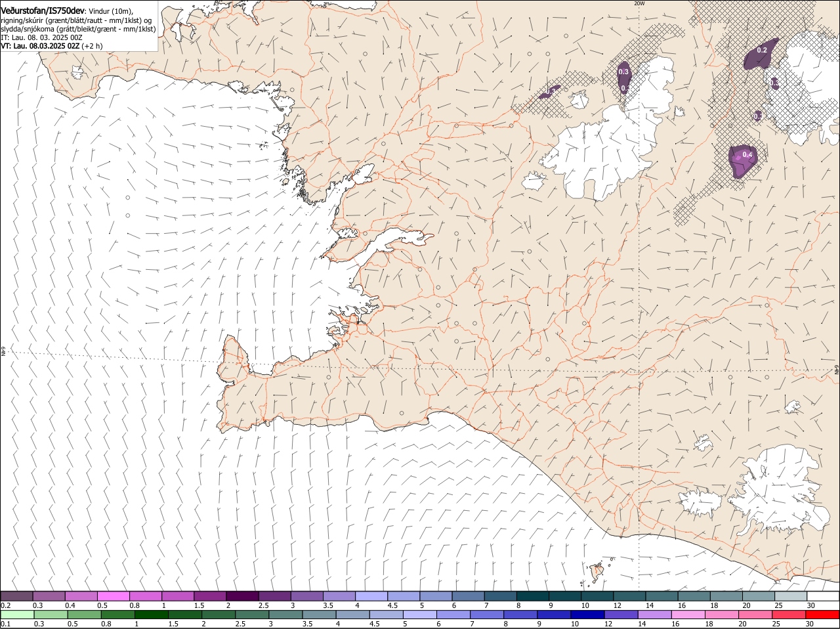
Task: Click the 64N label on the right map edge
Action: (837, 371)
